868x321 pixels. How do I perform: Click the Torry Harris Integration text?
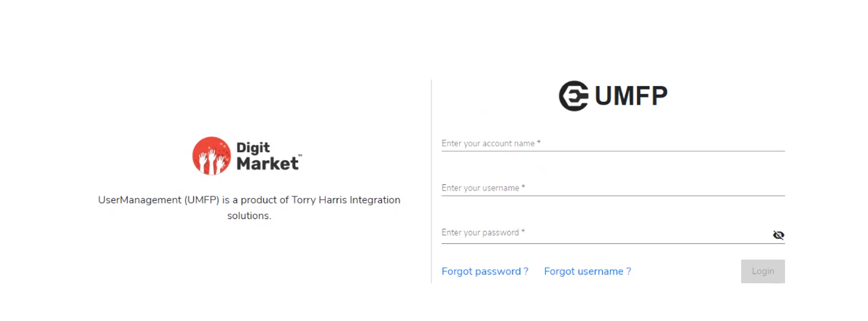(x=351, y=200)
